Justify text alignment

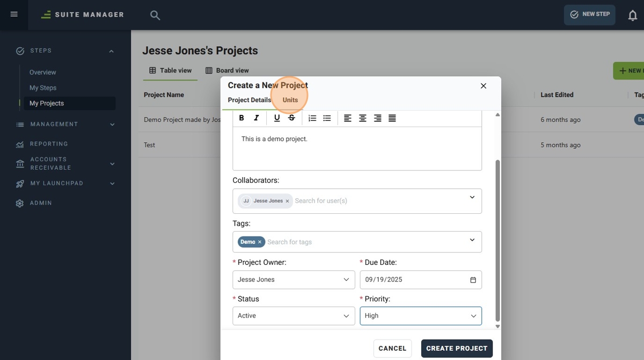[x=392, y=118]
